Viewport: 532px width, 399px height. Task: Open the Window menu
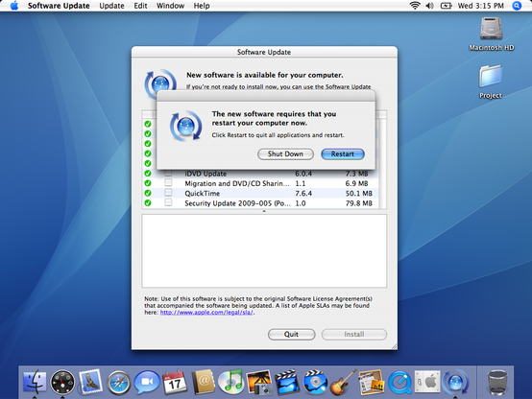click(170, 6)
